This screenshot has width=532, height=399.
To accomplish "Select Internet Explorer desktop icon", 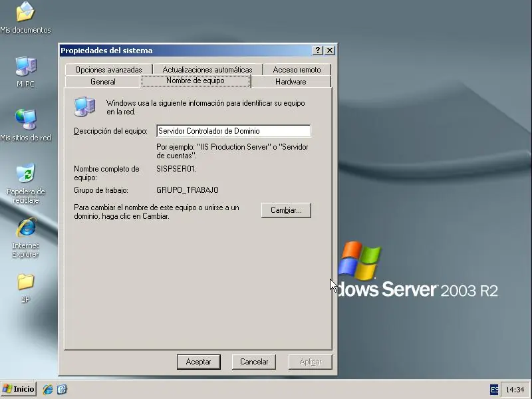I will 25,237.
